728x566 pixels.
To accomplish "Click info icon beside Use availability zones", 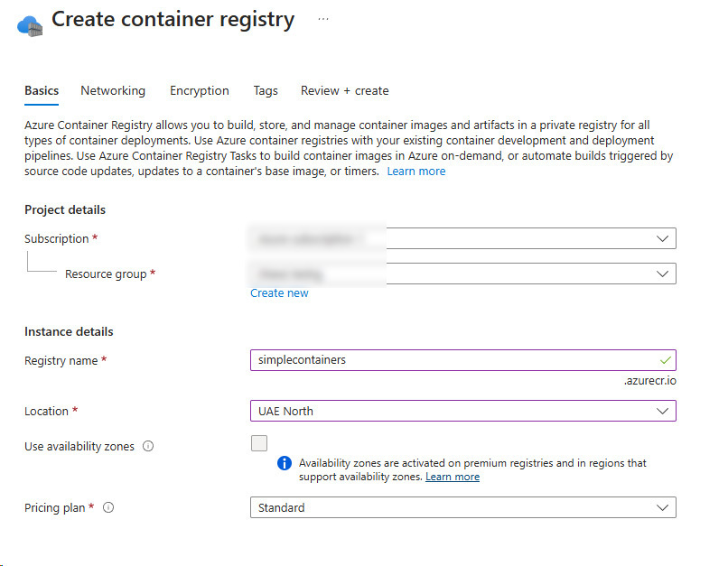I will [x=148, y=446].
